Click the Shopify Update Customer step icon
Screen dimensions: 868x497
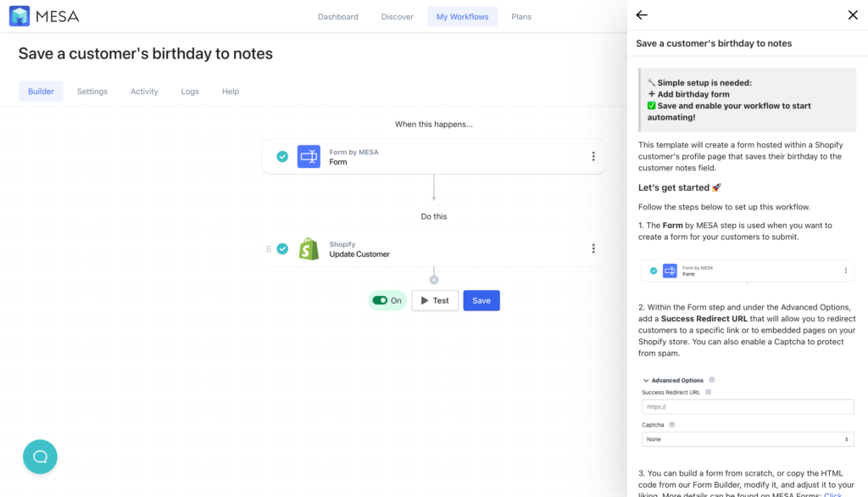pos(309,248)
